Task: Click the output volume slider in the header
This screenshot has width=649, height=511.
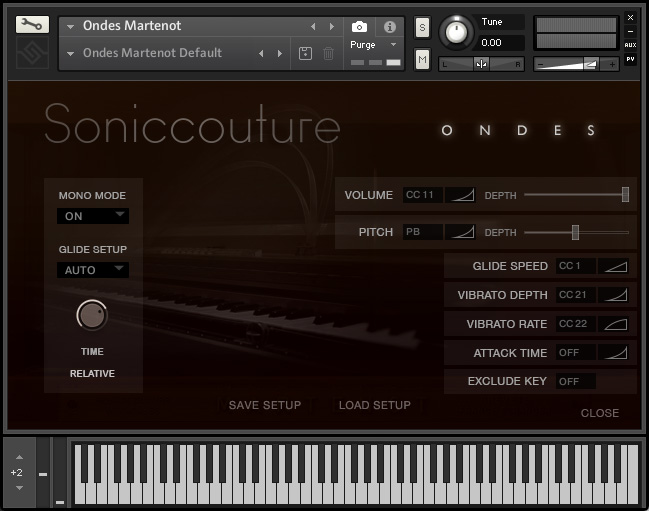Action: point(576,65)
